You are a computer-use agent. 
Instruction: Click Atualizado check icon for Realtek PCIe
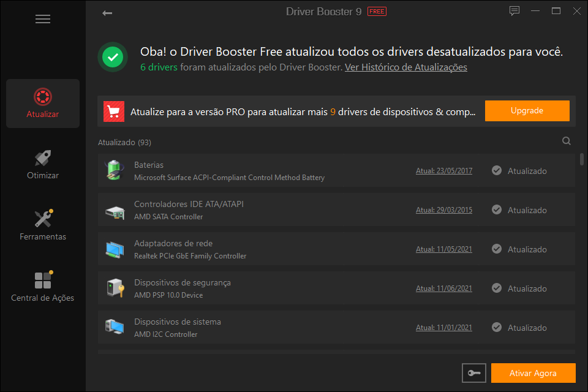[497, 249]
